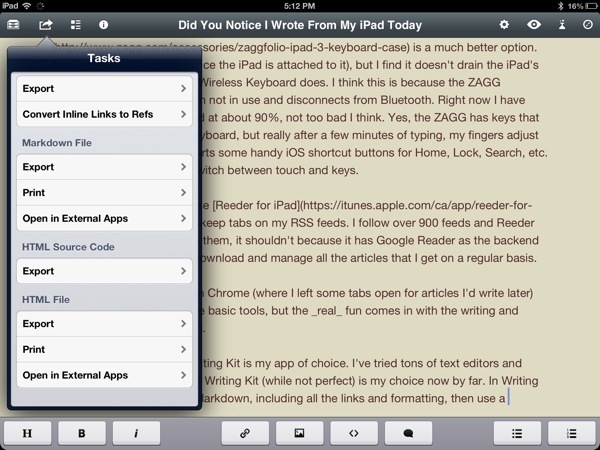Toggle bold formatting button
This screenshot has width=600, height=450.
[83, 433]
